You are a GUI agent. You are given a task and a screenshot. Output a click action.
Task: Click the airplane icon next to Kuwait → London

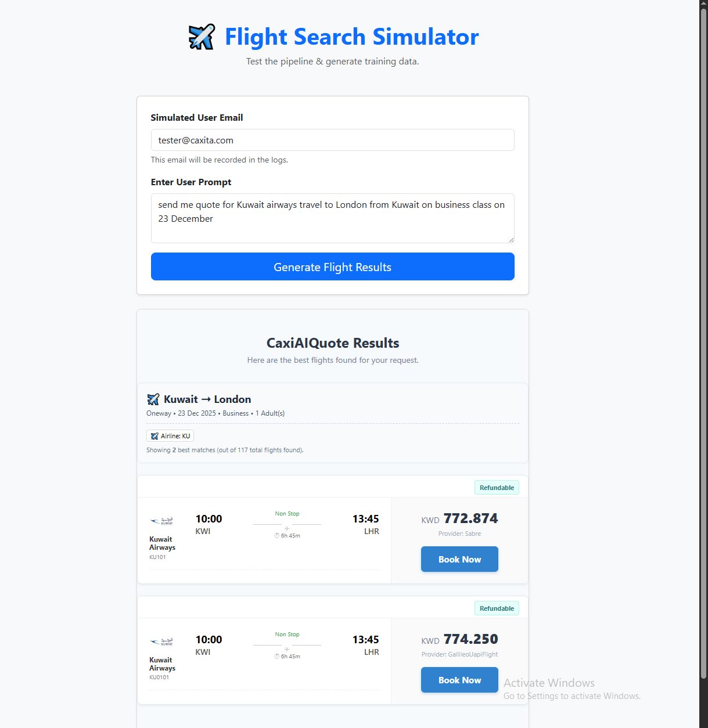tap(153, 399)
